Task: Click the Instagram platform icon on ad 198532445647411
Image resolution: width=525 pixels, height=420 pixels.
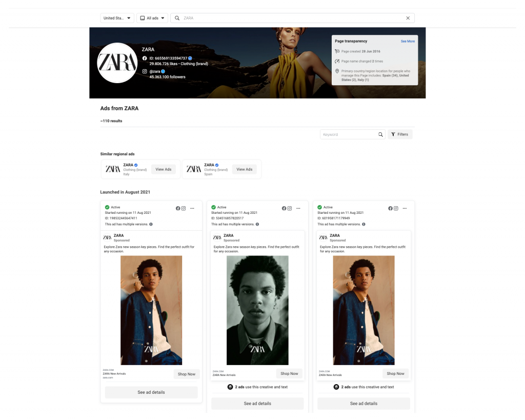Action: (184, 208)
